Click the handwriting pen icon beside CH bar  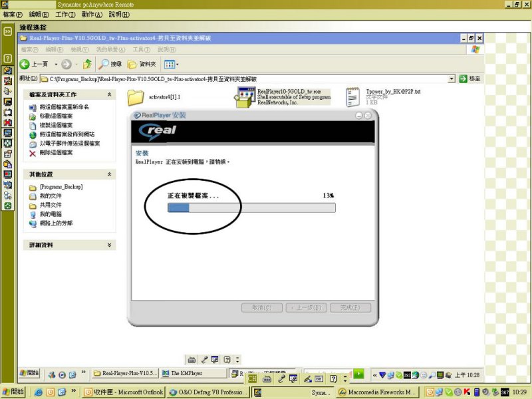(308, 378)
